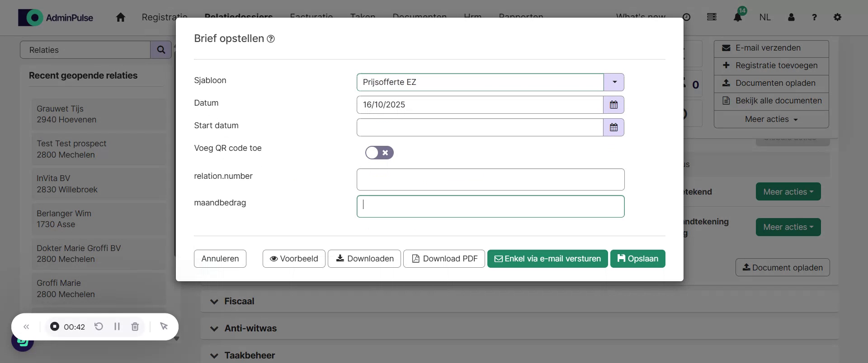
Task: Click the empty Start datum field
Action: (480, 127)
